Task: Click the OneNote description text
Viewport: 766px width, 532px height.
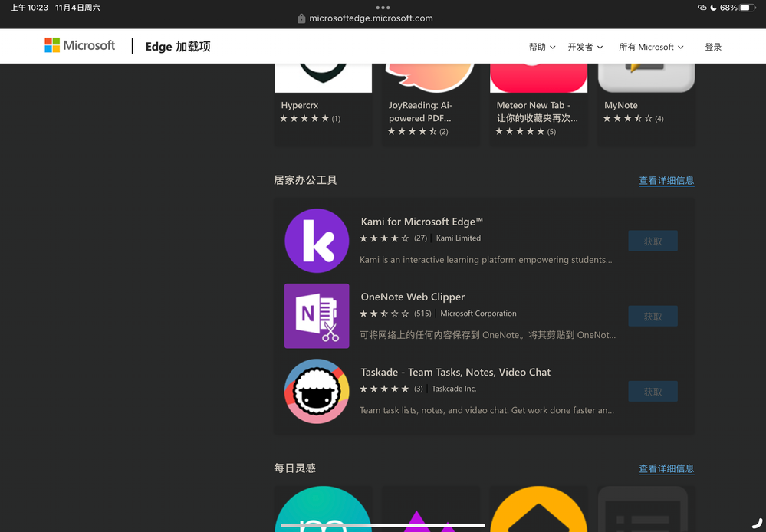Action: (x=488, y=335)
